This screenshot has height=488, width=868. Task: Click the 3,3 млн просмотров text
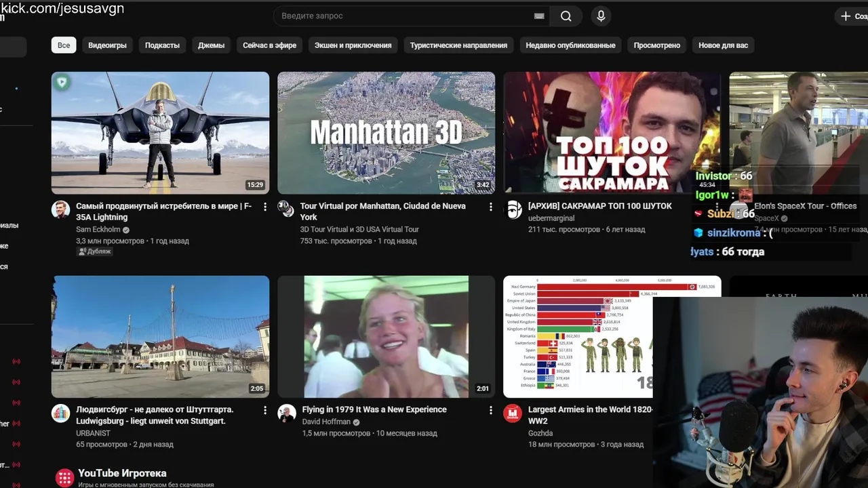click(110, 241)
